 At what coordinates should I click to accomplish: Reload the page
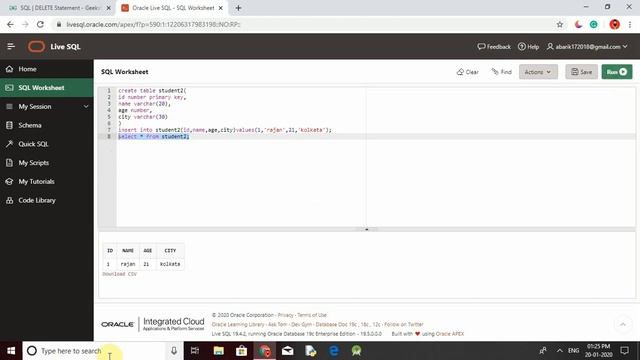point(40,24)
